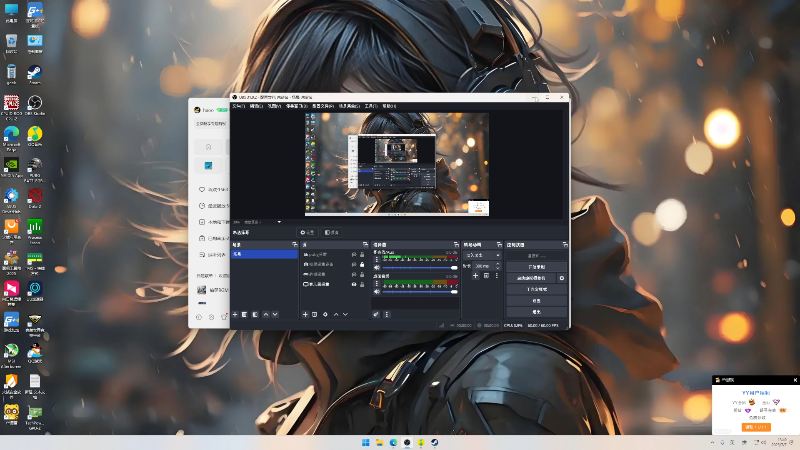Open the Tools menu in OBS
Viewport: 800px width, 450px height.
click(371, 106)
